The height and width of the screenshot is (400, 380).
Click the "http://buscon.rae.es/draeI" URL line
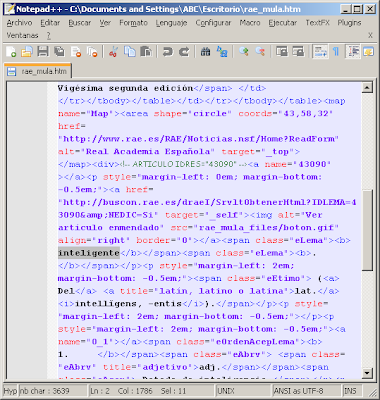click(207, 202)
